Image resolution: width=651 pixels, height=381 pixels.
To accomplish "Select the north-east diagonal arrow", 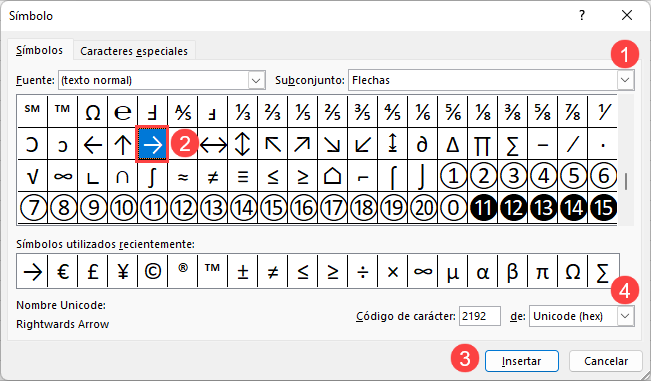I will coord(303,144).
